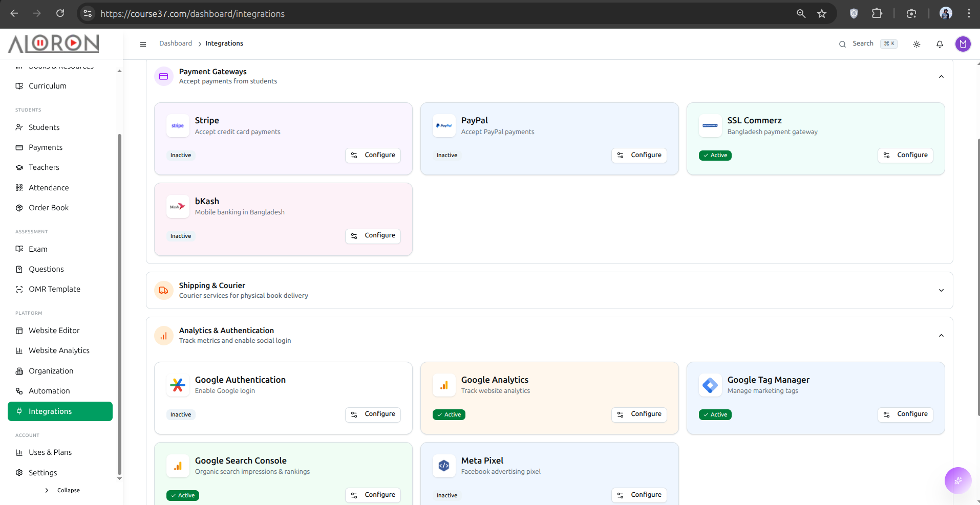
Task: Collapse the Analytics & Authentication section
Action: coord(941,335)
